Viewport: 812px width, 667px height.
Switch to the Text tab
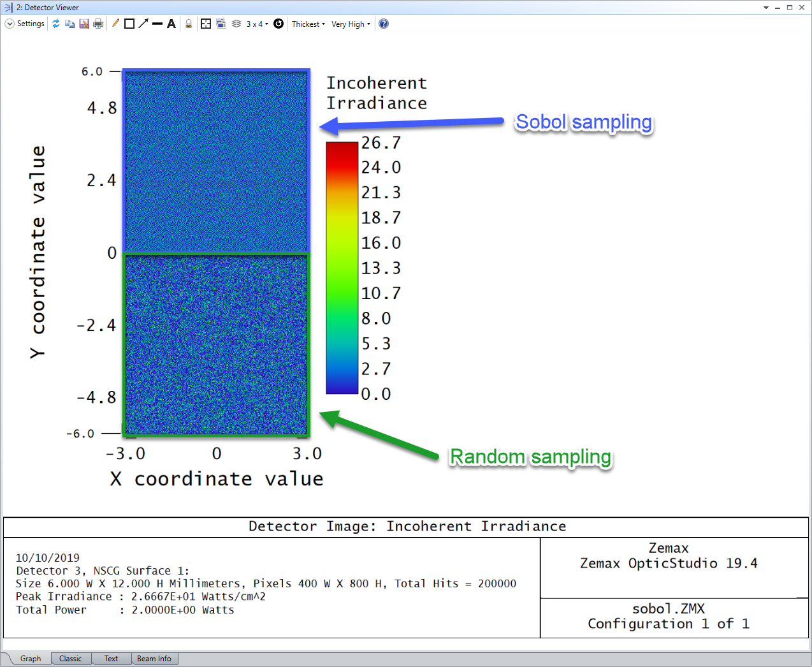[111, 658]
